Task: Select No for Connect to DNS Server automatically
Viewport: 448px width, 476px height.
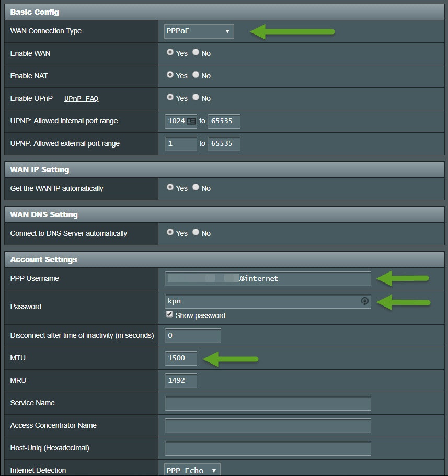Action: pos(196,233)
